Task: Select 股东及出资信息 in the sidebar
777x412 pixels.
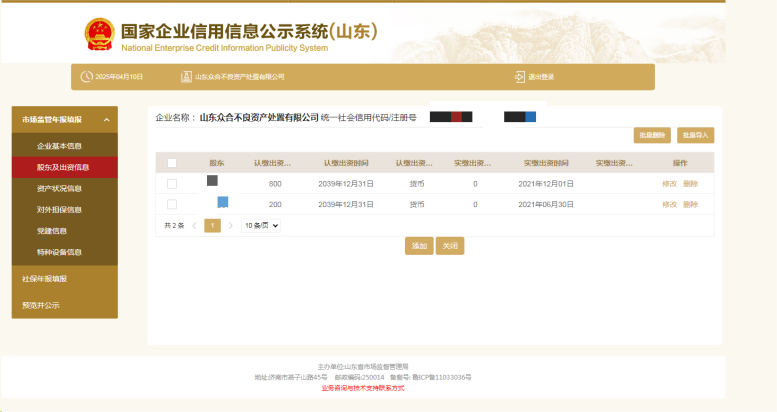Action: (62, 167)
